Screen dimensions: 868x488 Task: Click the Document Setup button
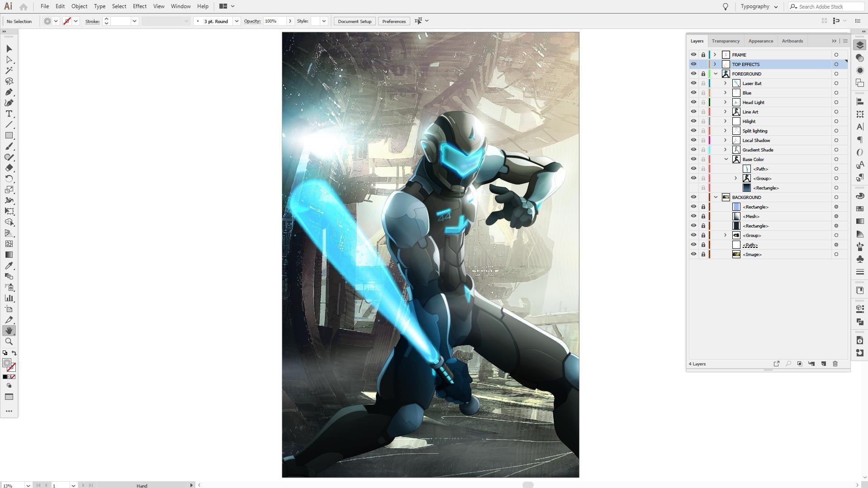coord(355,21)
